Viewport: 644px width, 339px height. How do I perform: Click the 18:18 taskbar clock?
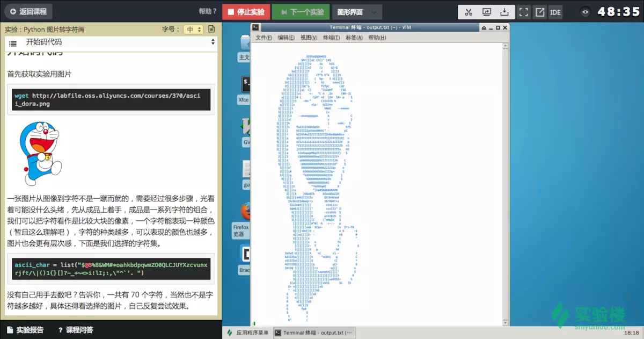[x=632, y=333]
